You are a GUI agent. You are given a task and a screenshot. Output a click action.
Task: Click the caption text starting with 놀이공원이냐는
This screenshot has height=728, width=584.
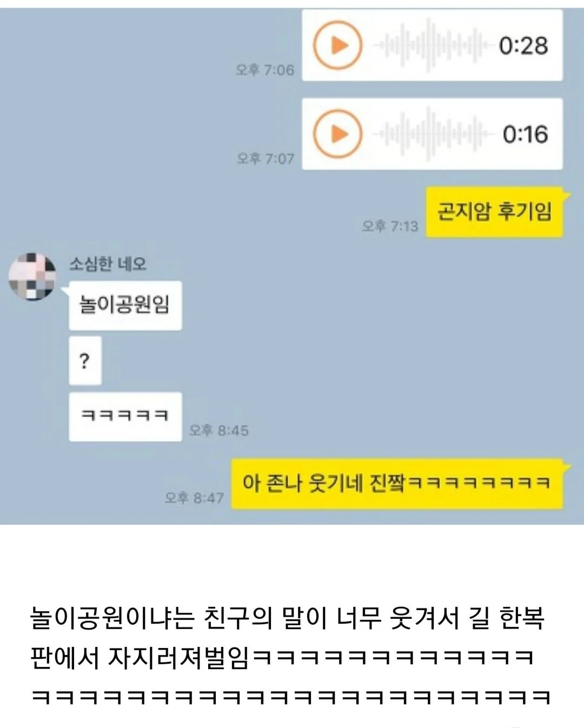coord(287,637)
